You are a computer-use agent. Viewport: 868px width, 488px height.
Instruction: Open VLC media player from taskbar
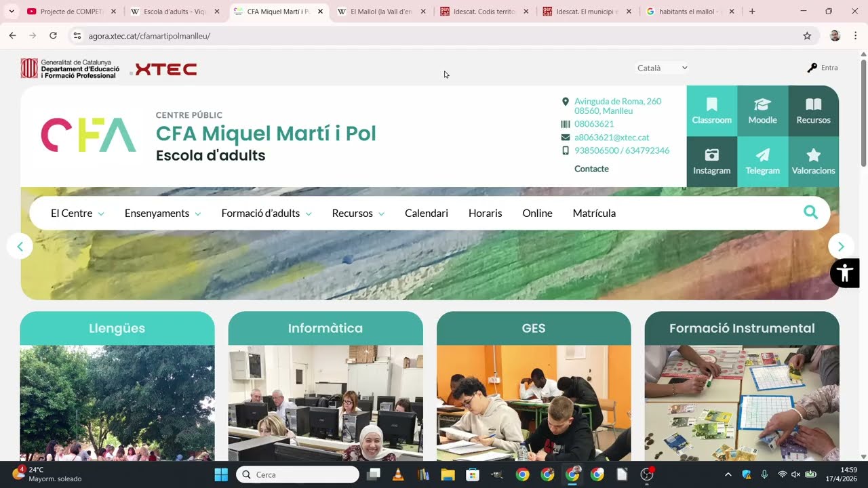point(398,474)
